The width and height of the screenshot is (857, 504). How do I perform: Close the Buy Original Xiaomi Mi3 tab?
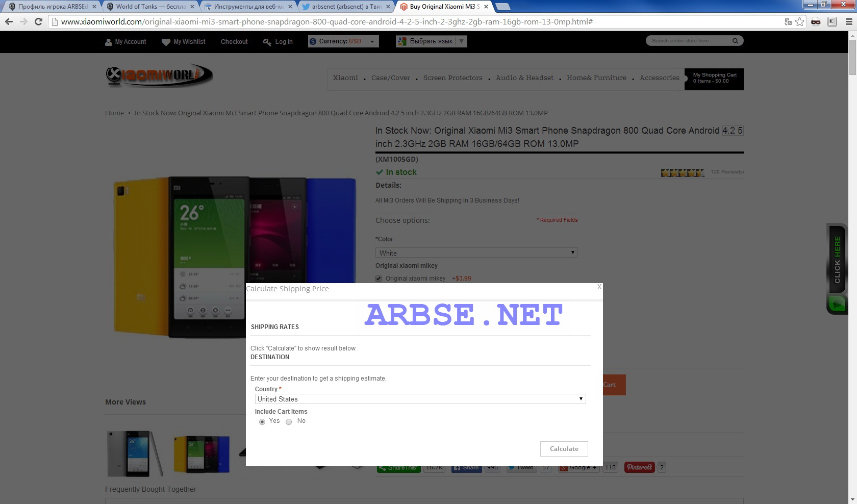point(486,7)
